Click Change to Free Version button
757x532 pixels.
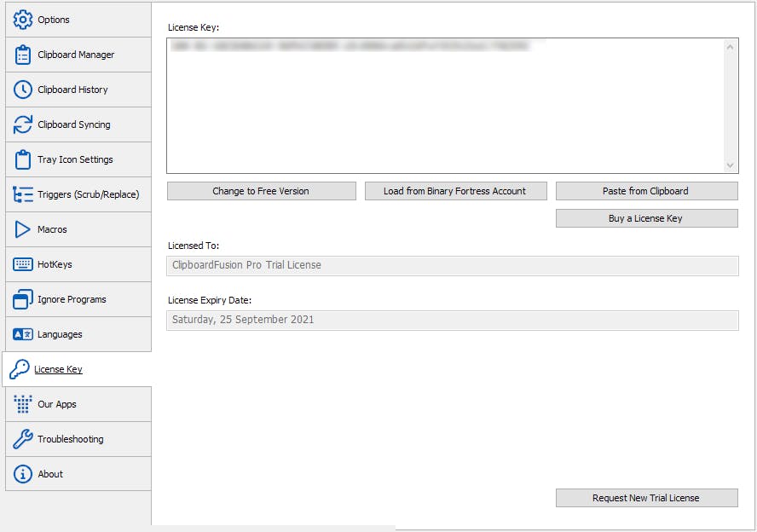point(261,191)
